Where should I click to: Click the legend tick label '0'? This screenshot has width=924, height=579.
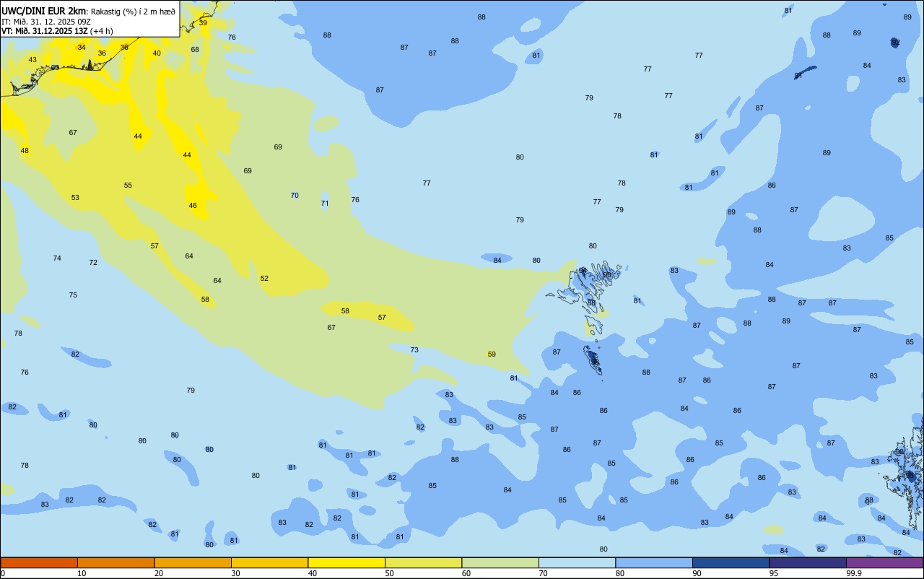click(x=3, y=573)
